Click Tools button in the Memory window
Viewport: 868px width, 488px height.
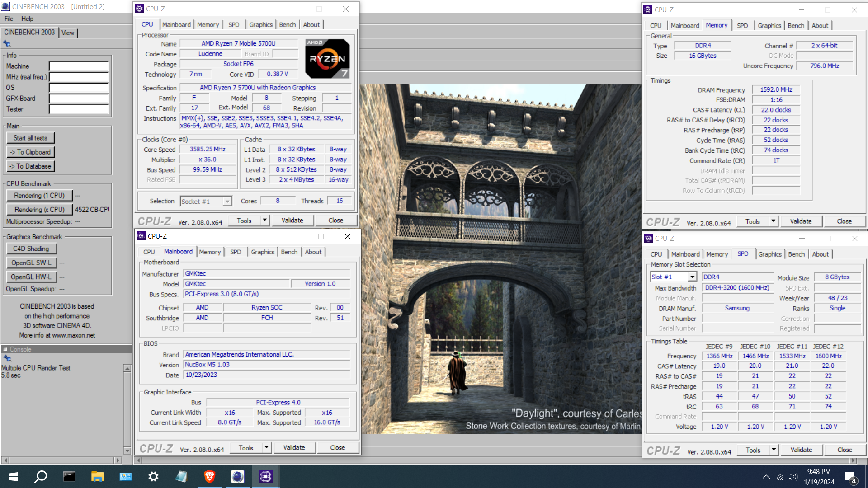point(753,221)
